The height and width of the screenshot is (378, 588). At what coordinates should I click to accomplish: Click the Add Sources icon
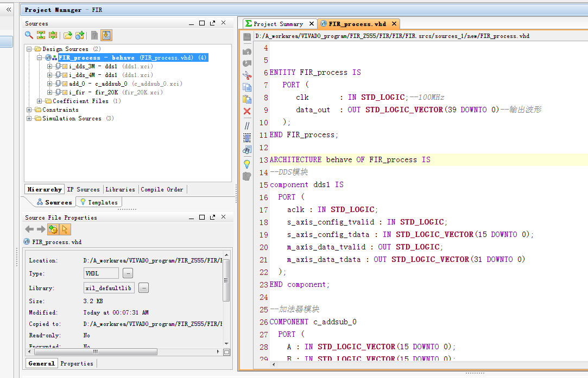pyautogui.click(x=80, y=35)
